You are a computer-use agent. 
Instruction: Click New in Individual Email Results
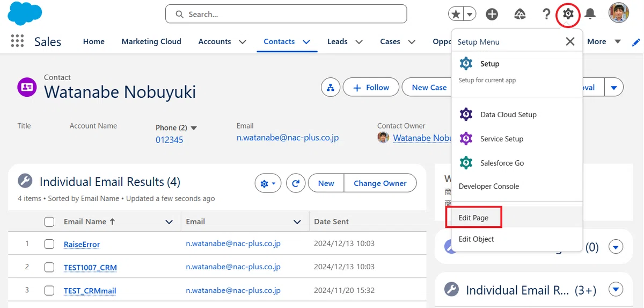(326, 183)
